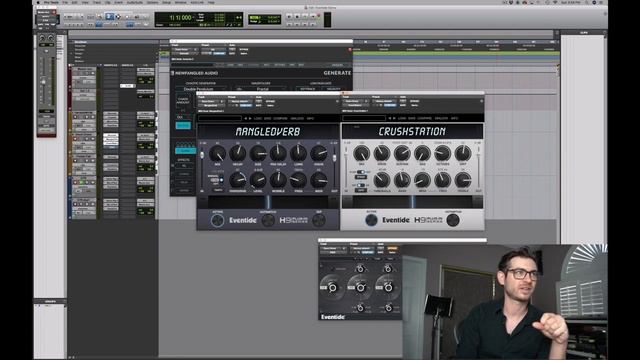Viewport: 640px width, 360px height.
Task: Open the Edit menu
Action: [74, 2]
